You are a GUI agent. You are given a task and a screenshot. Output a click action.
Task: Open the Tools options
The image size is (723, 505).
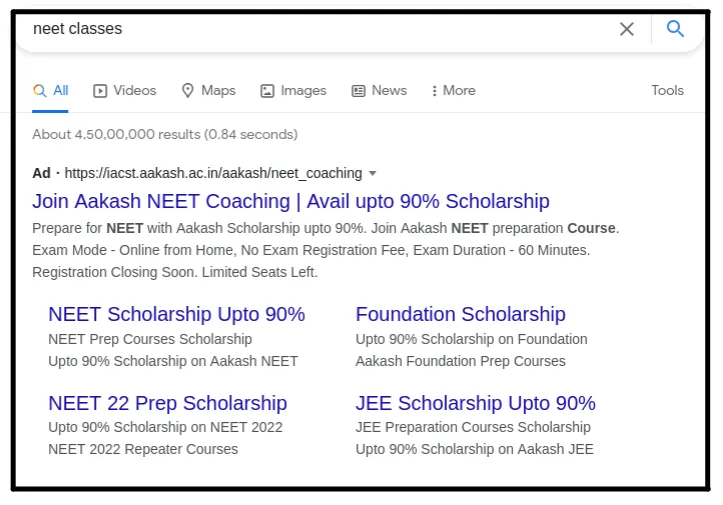point(667,90)
